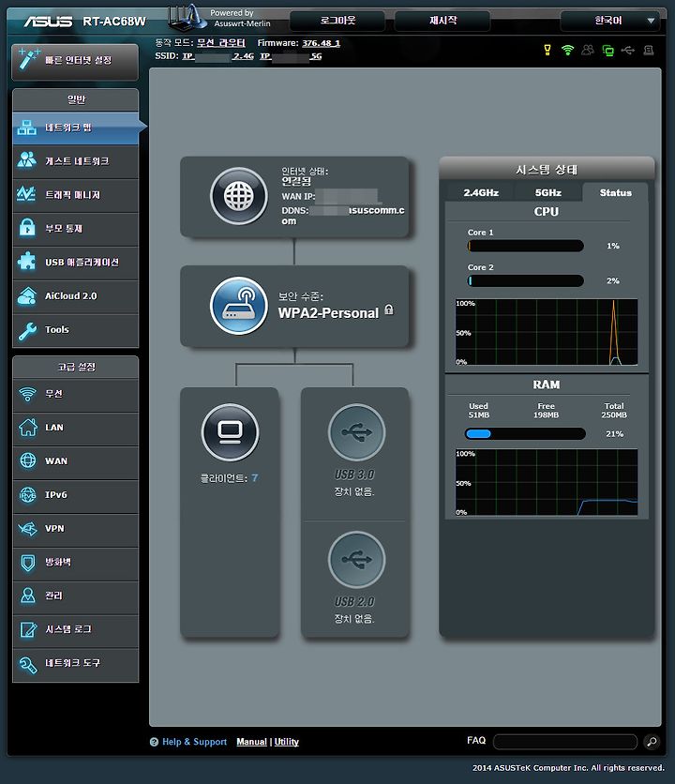Screen dimensions: 675x784
Task: Click the parental control padlock icon
Action: (x=27, y=228)
